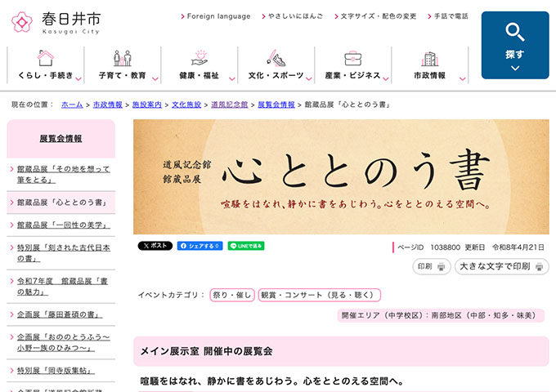This screenshot has width=556, height=392.
Task: Click the 大きな文字で印刷 button
Action: point(502,266)
